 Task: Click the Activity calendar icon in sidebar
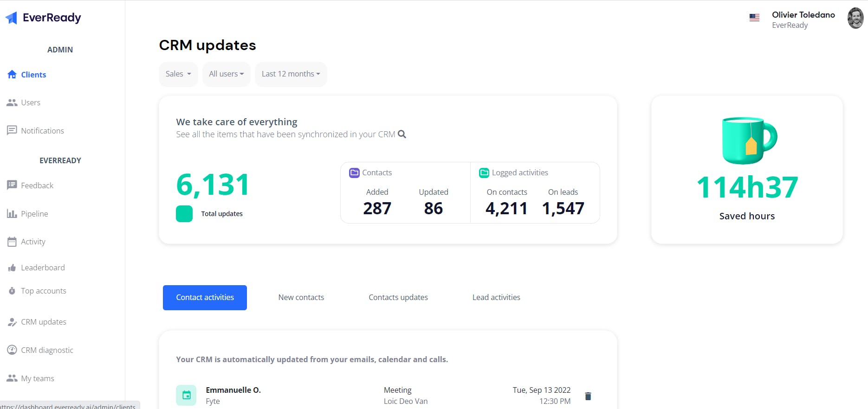coord(12,242)
